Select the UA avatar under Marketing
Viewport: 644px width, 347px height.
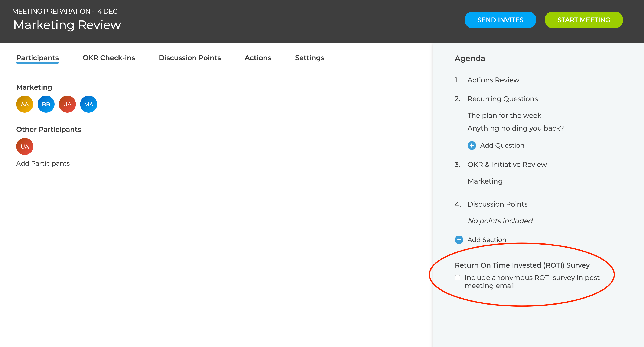[x=67, y=104]
